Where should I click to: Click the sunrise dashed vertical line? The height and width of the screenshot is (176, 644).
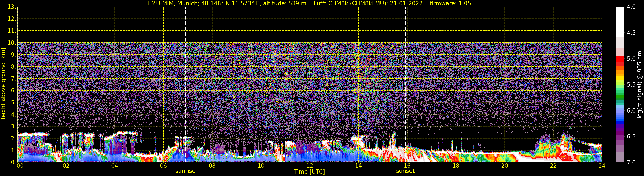click(x=185, y=75)
